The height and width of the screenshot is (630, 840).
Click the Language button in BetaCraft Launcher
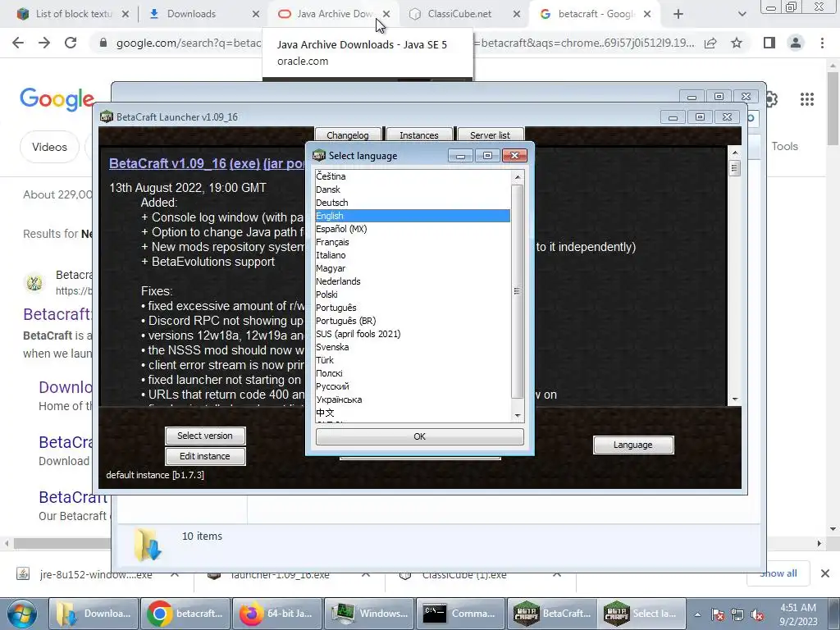[632, 445]
